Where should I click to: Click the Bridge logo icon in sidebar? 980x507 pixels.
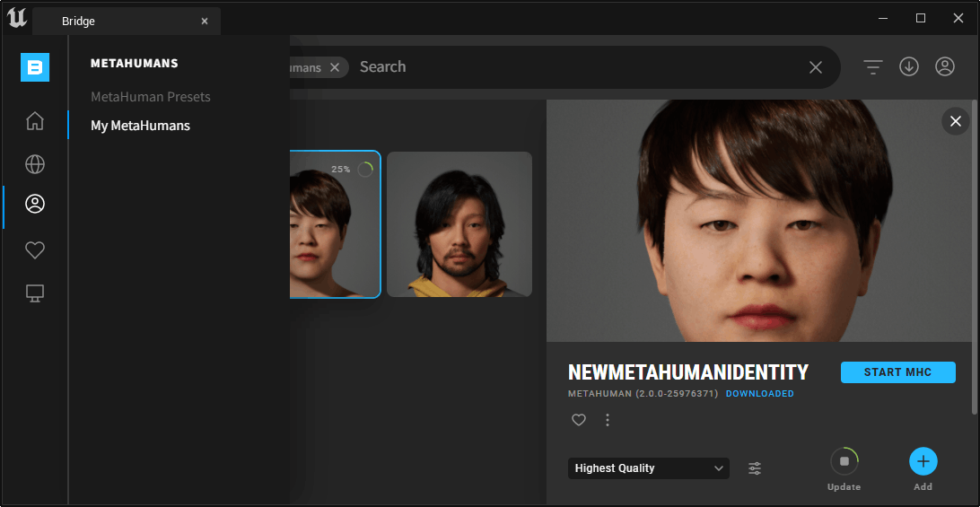35,67
